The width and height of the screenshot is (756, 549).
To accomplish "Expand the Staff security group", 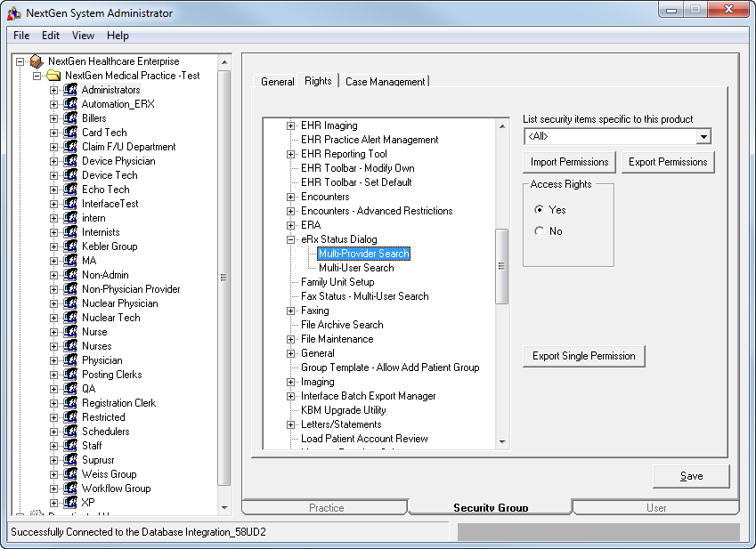I will [54, 446].
